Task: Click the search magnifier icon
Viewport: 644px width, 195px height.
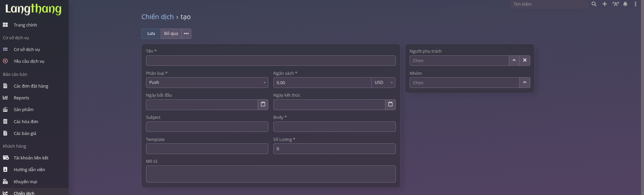Action: [594, 4]
